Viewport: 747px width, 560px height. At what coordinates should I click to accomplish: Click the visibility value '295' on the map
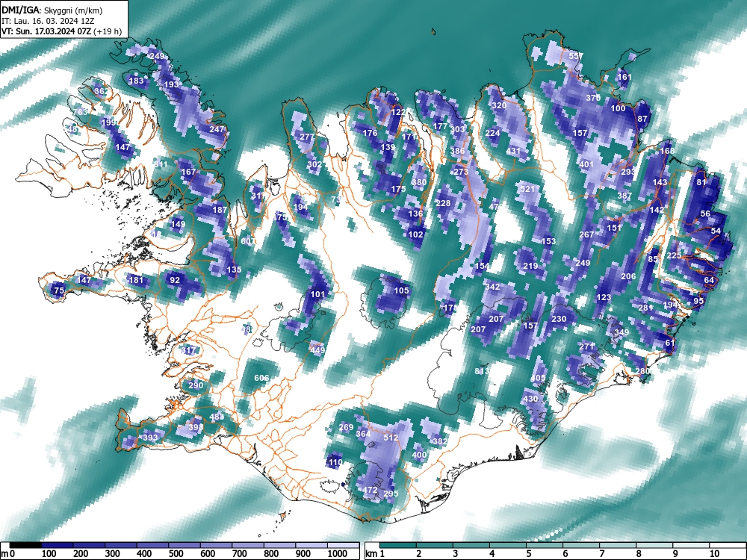[x=391, y=494]
